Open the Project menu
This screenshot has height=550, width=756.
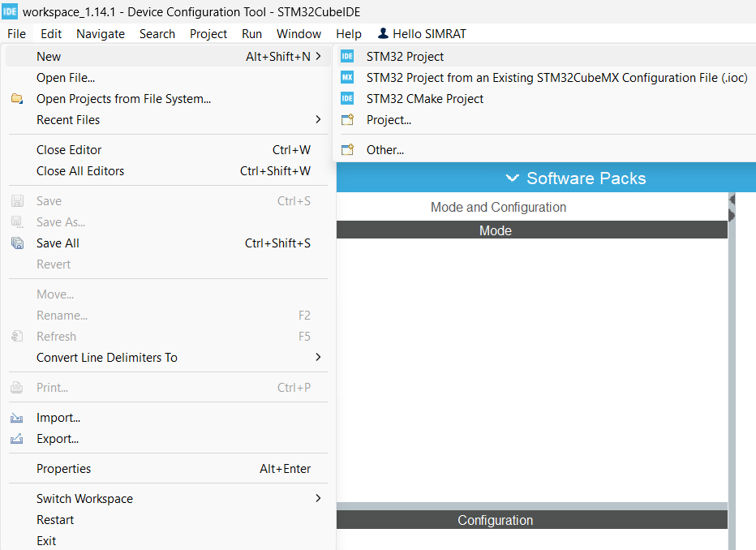(x=208, y=34)
